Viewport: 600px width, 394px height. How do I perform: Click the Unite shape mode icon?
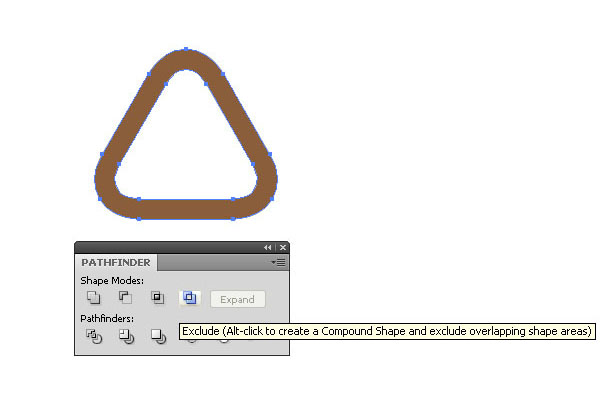(93, 298)
